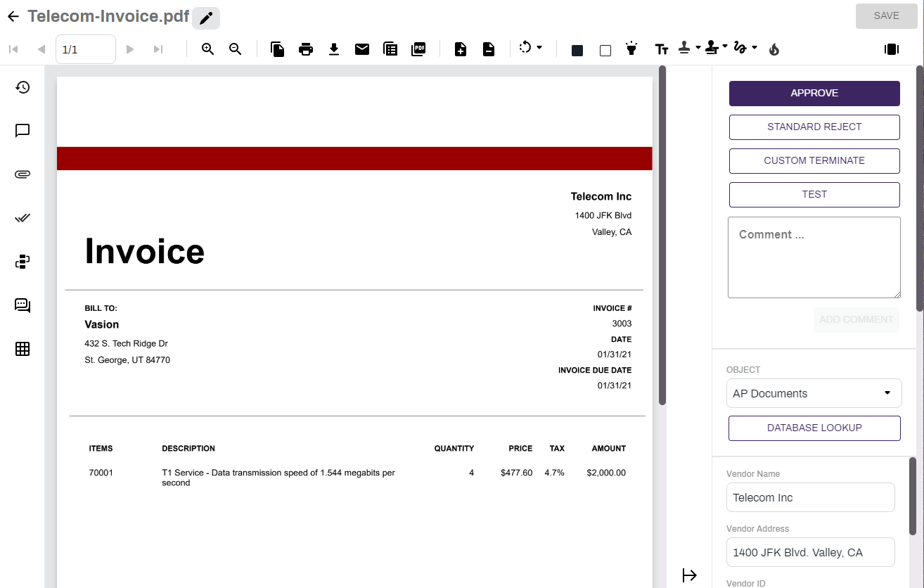
Task: Click the $2,000.00 amount value
Action: (606, 473)
